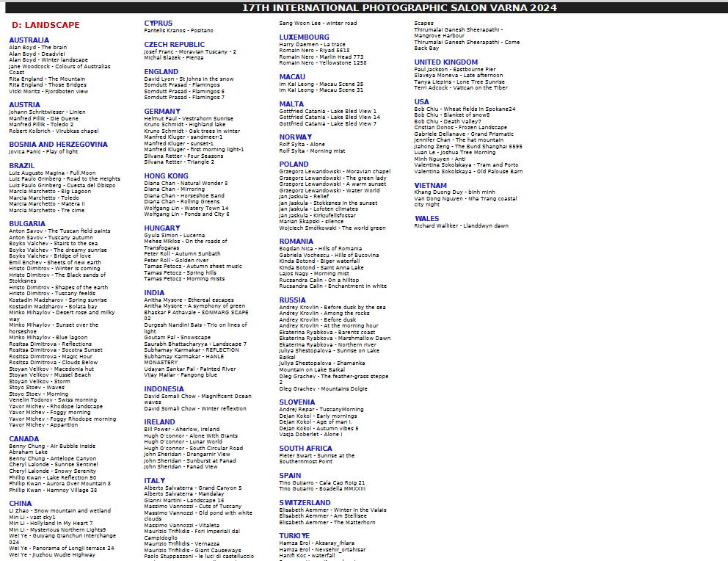This screenshot has width=728, height=561.
Task: Click 'Benny Chung - Antelope Canyon' entry
Action: tap(52, 458)
